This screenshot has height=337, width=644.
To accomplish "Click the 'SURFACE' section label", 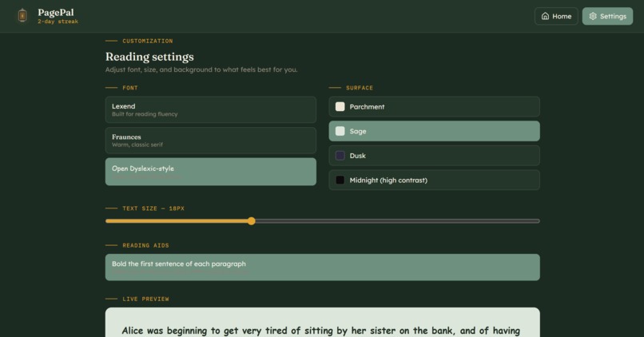I will tap(360, 88).
